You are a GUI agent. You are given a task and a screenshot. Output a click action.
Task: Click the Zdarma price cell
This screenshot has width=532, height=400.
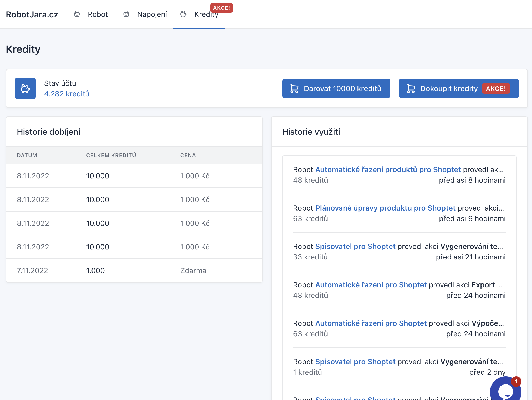(x=193, y=271)
